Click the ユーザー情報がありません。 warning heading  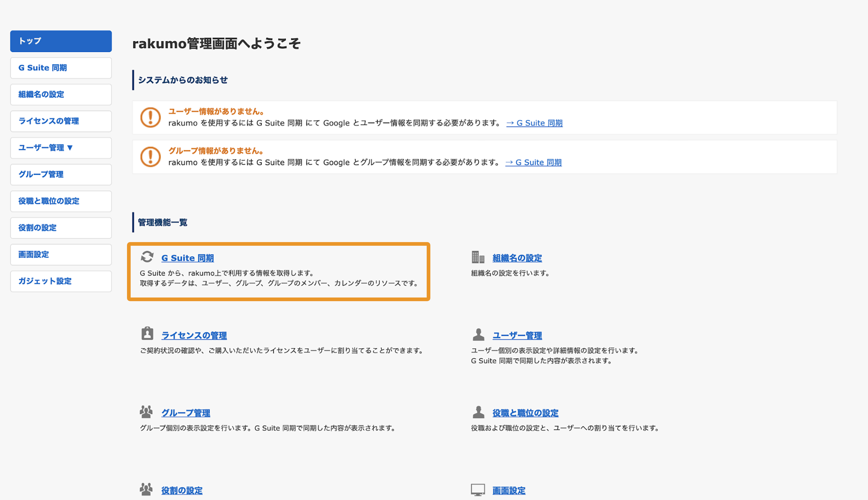[x=217, y=111]
